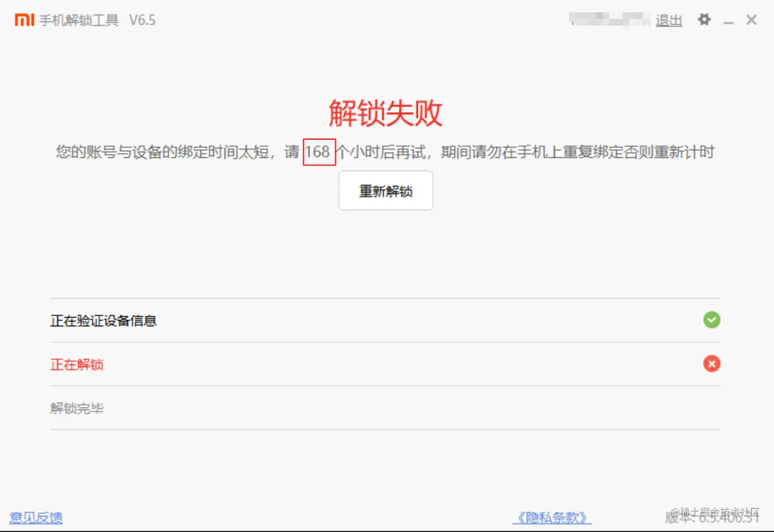This screenshot has width=774, height=532.
Task: Click the Mi logo icon
Action: [25, 20]
